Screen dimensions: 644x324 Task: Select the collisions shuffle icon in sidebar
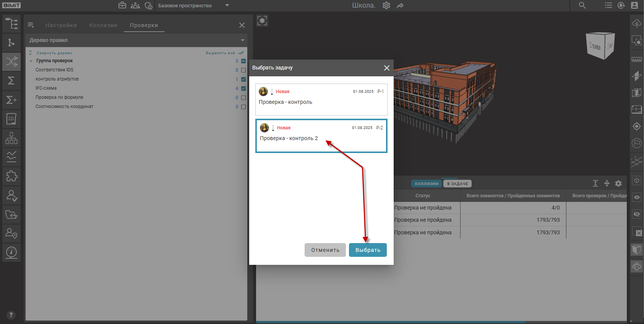(11, 61)
